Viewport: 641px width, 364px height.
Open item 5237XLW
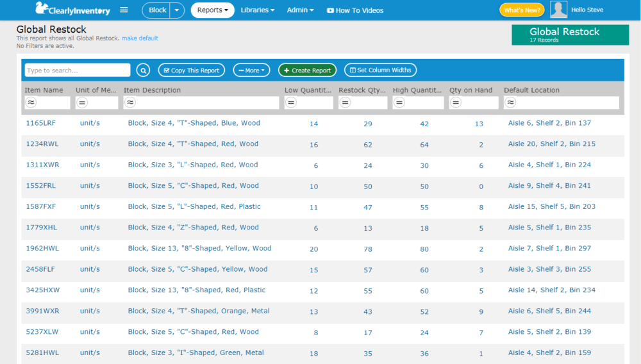coord(42,332)
